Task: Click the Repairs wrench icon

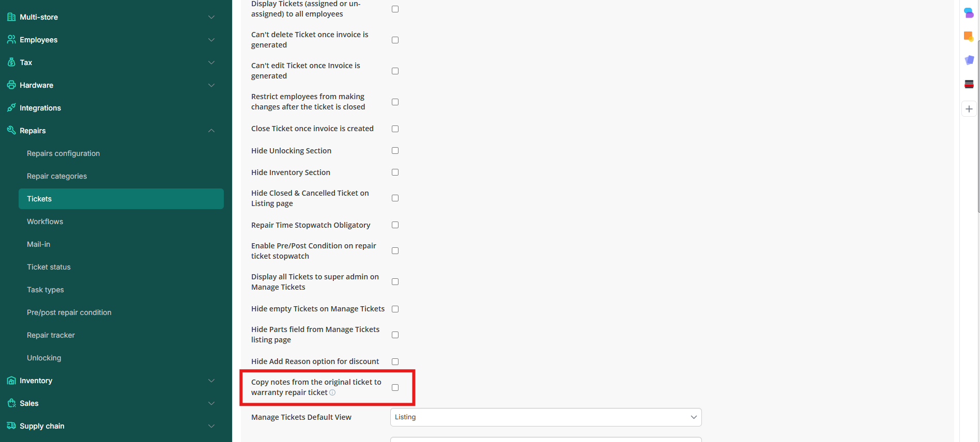Action: (11, 131)
